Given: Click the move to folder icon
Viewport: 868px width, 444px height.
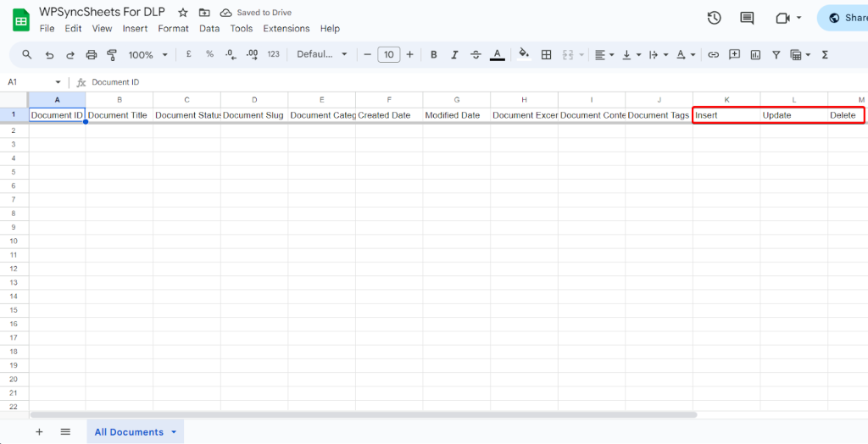Looking at the screenshot, I should (x=204, y=13).
